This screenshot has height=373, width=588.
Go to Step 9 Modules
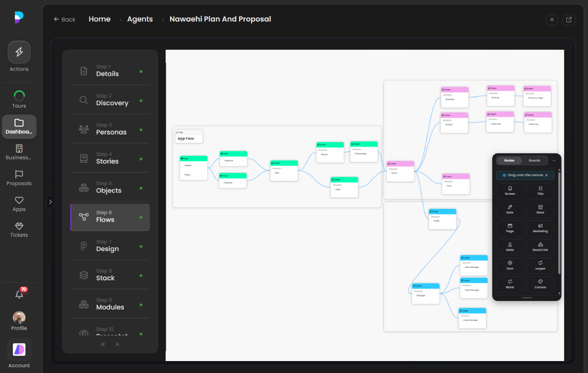pyautogui.click(x=110, y=304)
